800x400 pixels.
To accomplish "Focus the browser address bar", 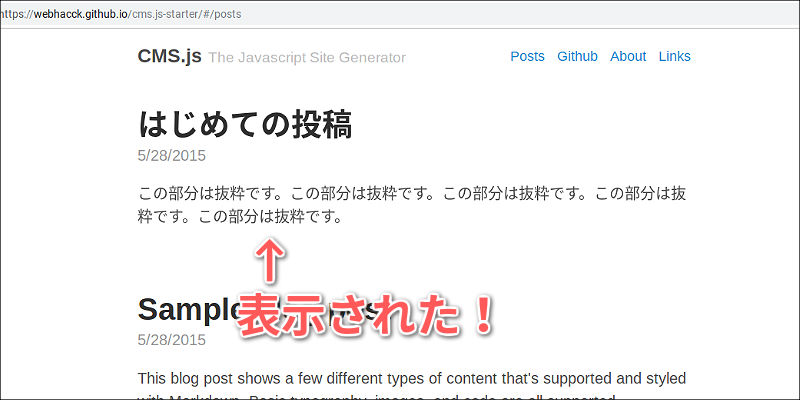I will (x=400, y=14).
